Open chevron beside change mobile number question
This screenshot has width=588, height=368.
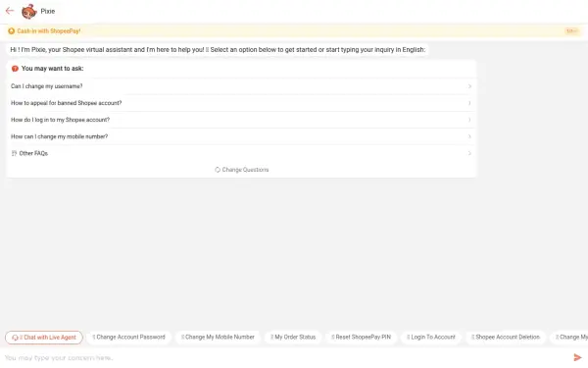[469, 136]
